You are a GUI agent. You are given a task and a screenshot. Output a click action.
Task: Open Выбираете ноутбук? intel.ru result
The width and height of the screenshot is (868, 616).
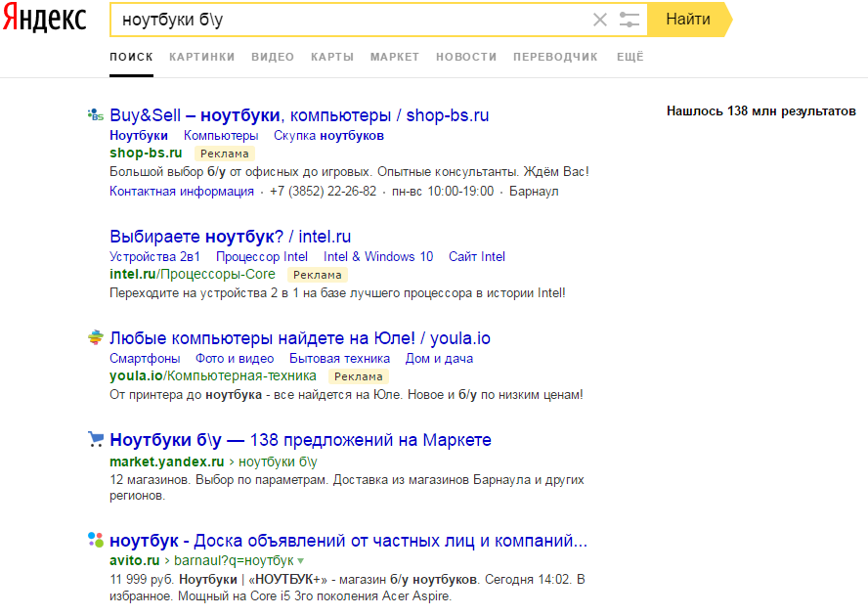pyautogui.click(x=231, y=237)
